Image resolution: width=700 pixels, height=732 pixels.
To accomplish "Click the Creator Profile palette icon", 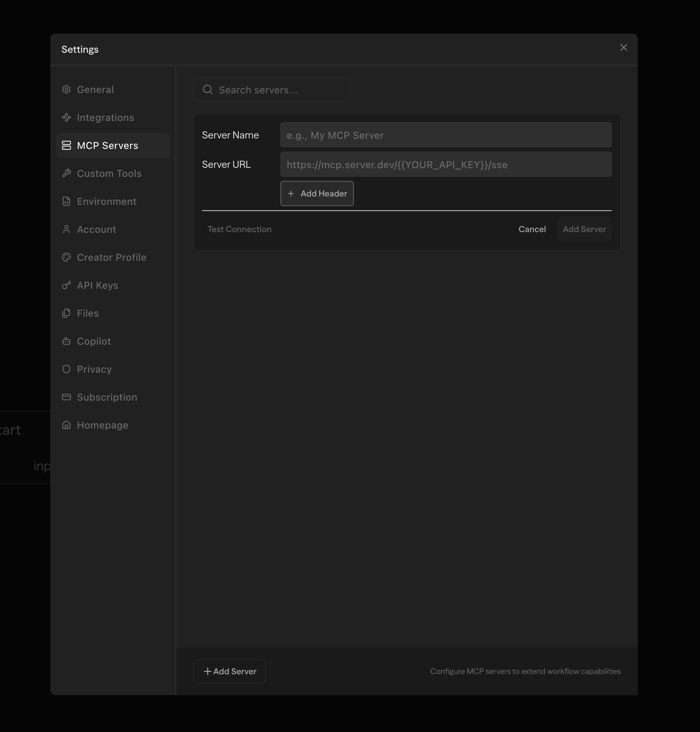I will 66,257.
